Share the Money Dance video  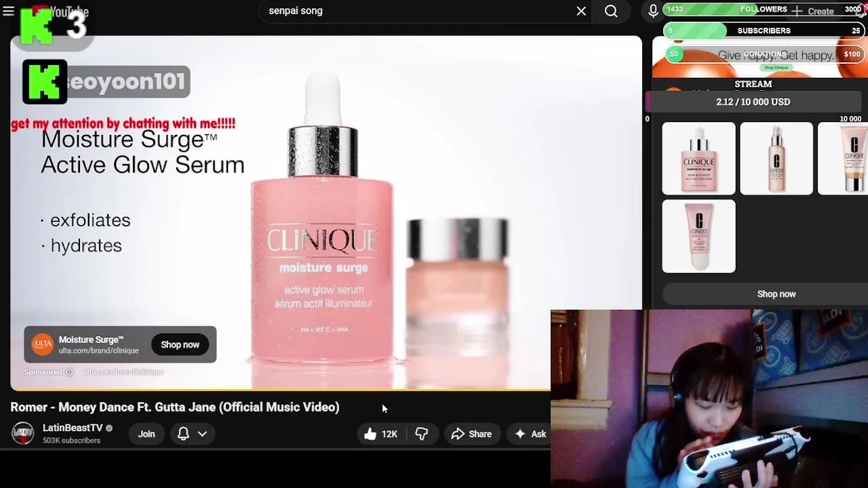point(472,434)
